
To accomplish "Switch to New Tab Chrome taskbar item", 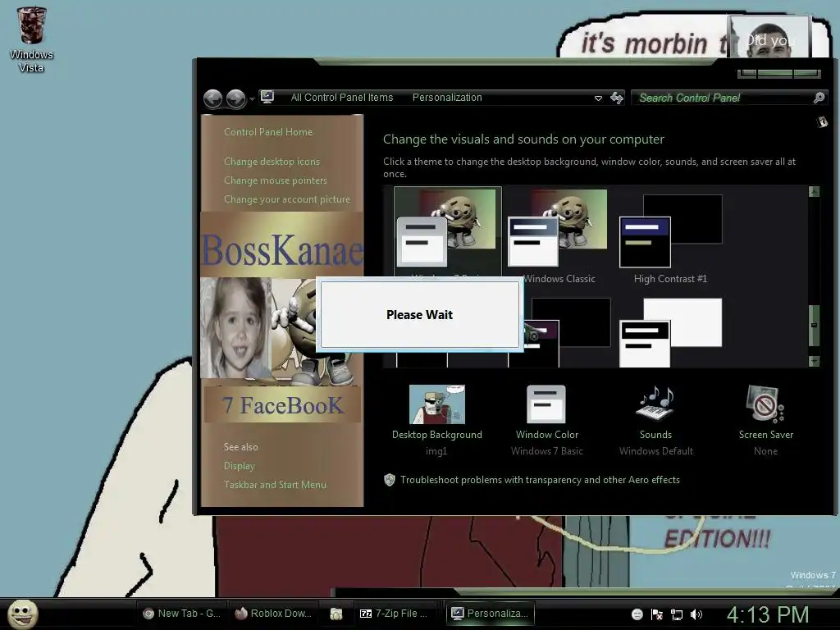I will coord(182,614).
